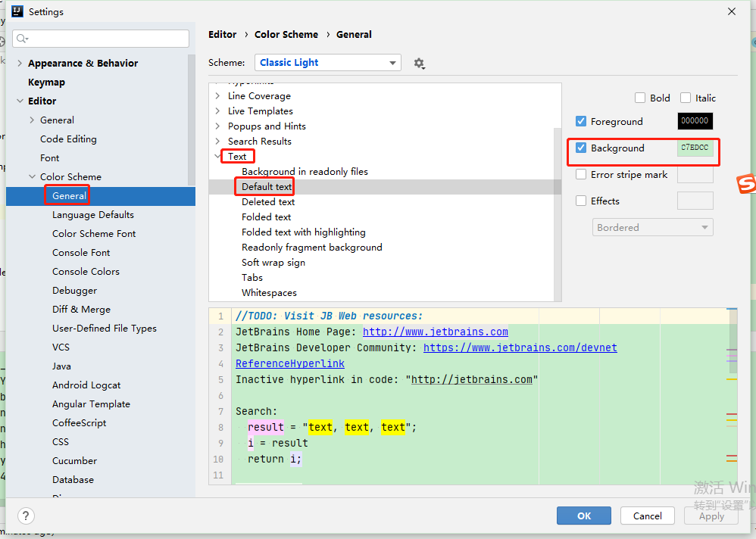Toggle the Italic checkbox
This screenshot has width=756, height=539.
(685, 98)
